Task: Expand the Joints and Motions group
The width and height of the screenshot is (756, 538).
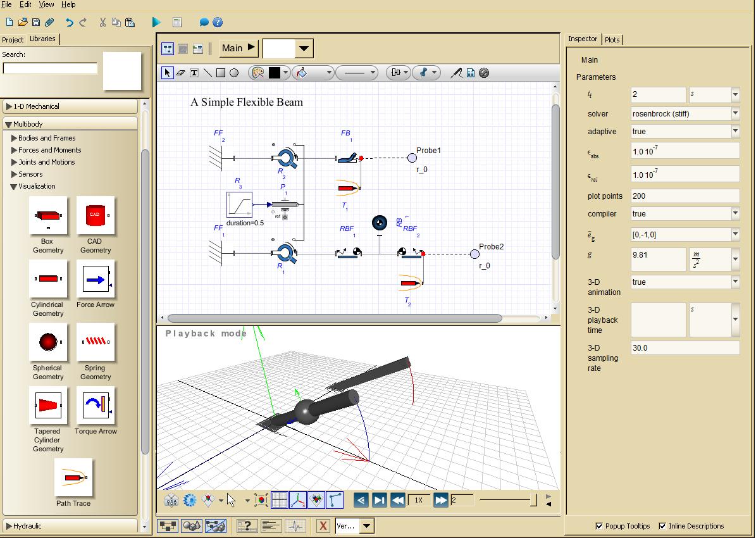Action: pos(15,162)
